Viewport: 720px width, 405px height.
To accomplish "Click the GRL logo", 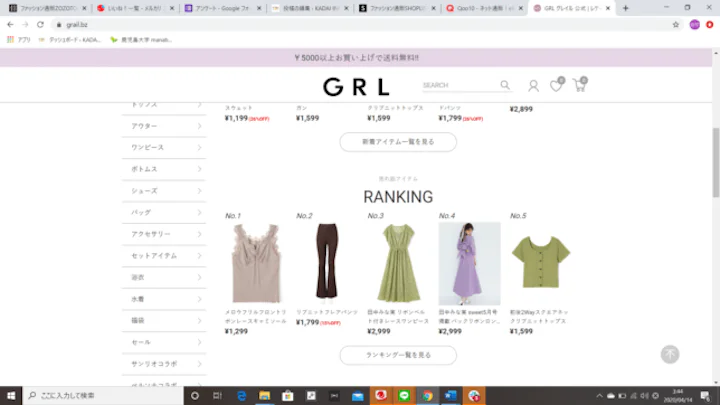I will tap(356, 86).
